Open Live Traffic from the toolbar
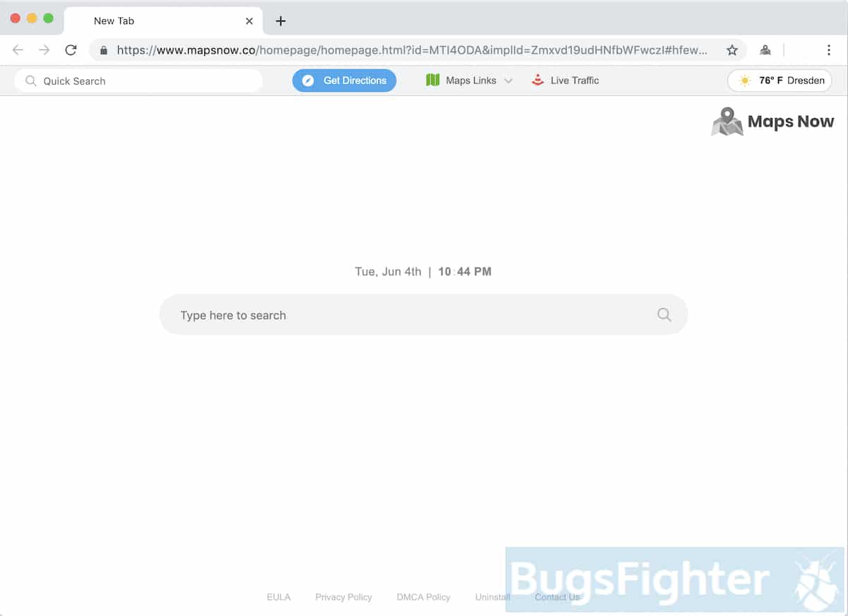The height and width of the screenshot is (616, 848). [x=565, y=81]
